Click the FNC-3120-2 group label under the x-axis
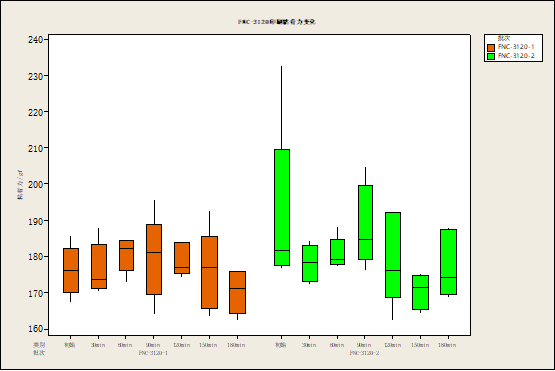 pos(365,353)
